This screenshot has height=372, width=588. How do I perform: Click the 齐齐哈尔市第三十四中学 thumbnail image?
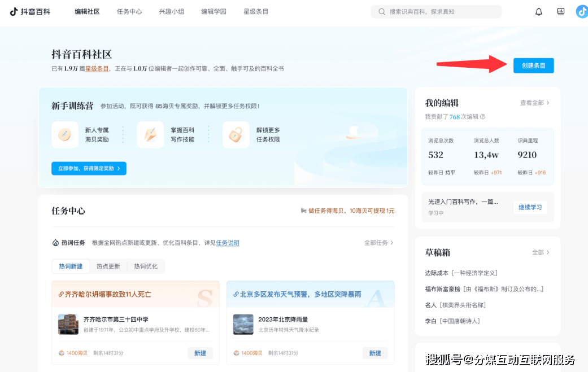(x=68, y=325)
